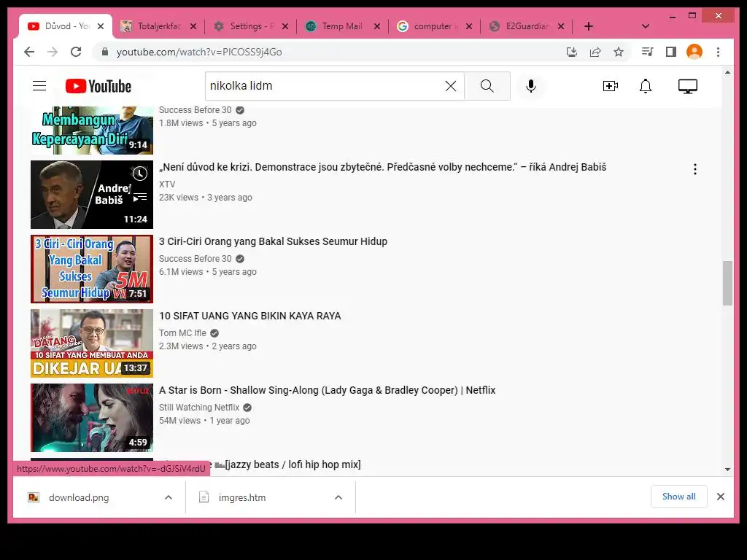Toggle Chrome side panel icon
747x560 pixels.
(671, 52)
